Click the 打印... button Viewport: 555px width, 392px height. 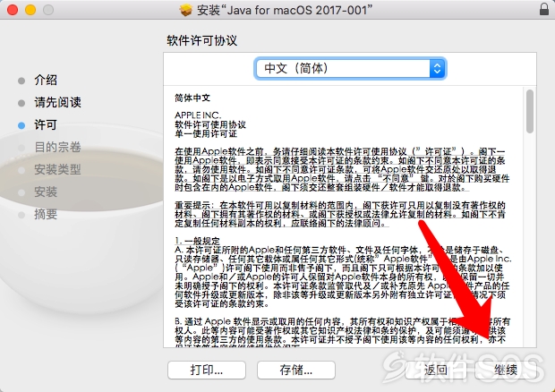click(x=207, y=370)
